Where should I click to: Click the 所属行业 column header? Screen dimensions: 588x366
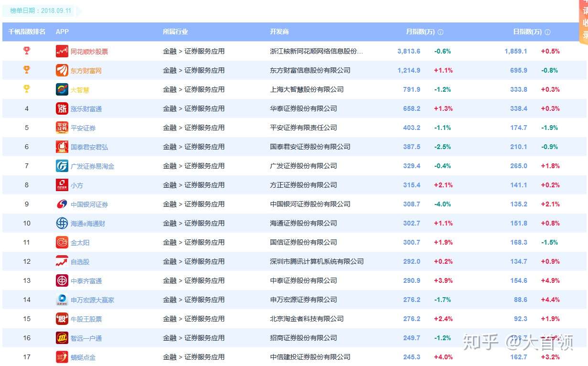coord(175,32)
